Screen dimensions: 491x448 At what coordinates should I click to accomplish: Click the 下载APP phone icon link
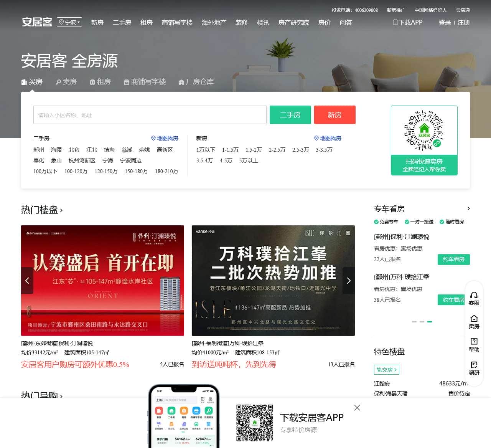coord(408,23)
